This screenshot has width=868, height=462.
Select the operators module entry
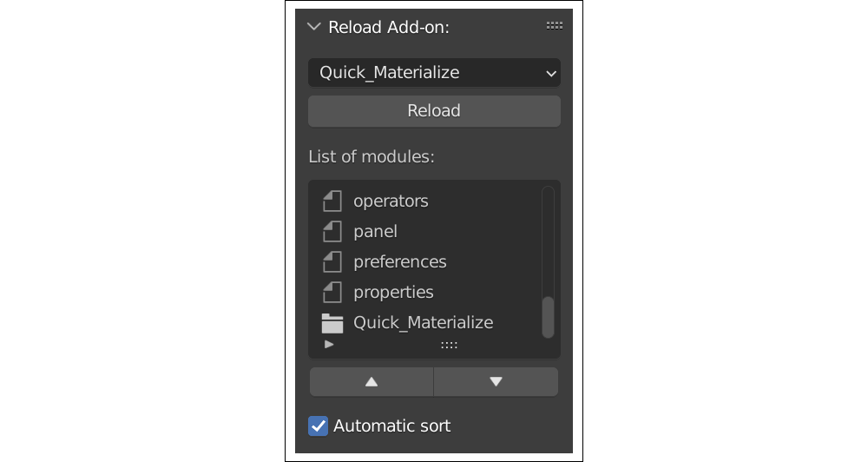pos(391,201)
